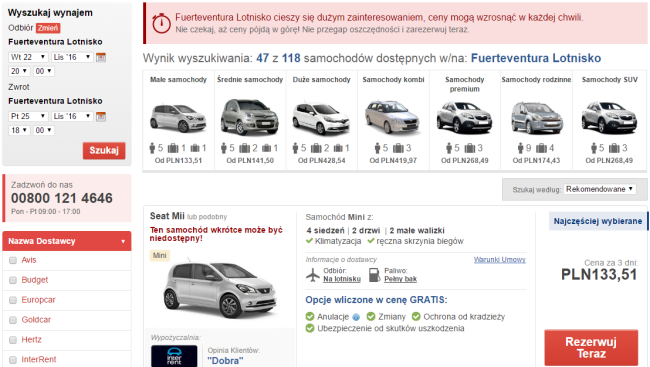This screenshot has height=367, width=650.
Task: Tick the Europcar supplier checkbox
Action: pyautogui.click(x=13, y=300)
